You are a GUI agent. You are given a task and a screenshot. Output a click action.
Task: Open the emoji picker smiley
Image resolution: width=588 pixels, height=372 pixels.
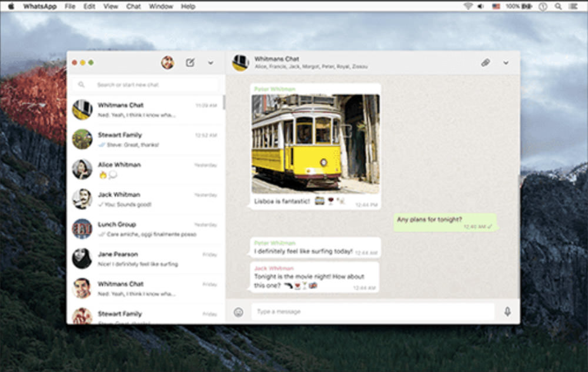pyautogui.click(x=239, y=312)
